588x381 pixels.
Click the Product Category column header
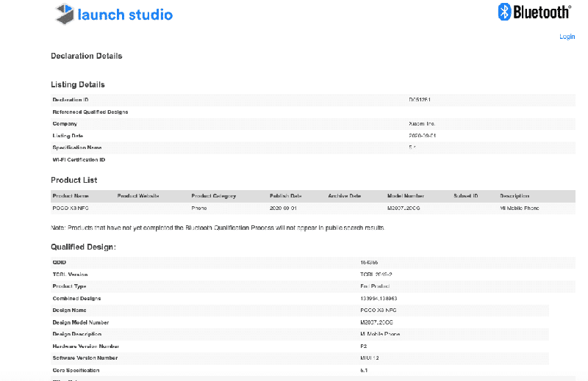click(x=214, y=196)
